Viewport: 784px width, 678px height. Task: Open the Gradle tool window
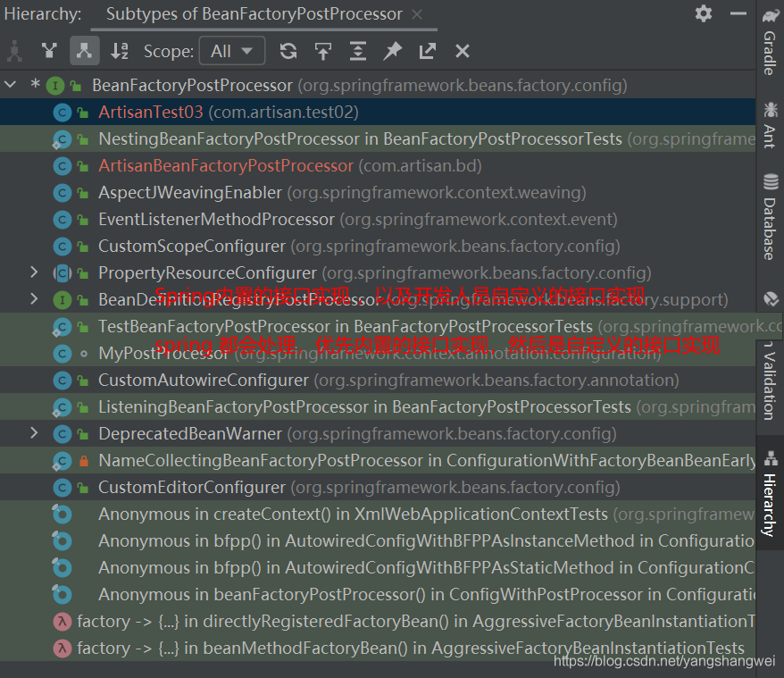(x=769, y=43)
